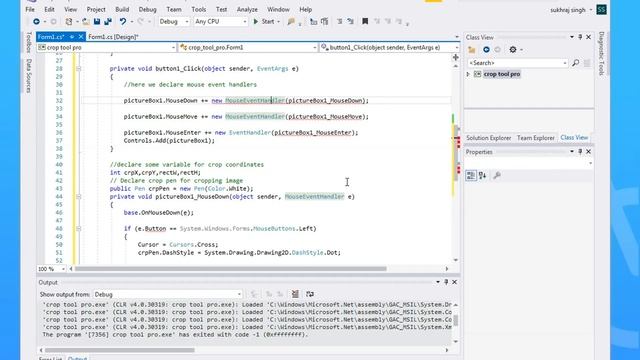
Task: Click the New Project toolbar icon
Action: (69, 22)
